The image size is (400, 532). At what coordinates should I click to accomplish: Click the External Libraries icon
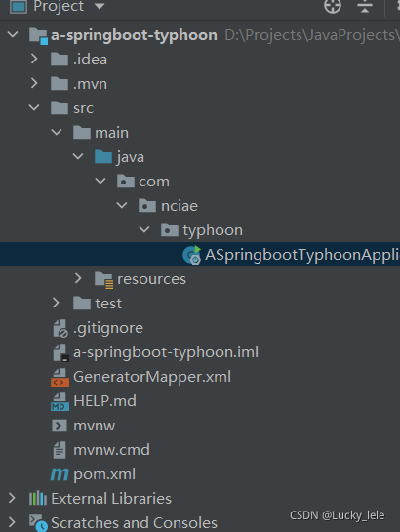coord(38,499)
